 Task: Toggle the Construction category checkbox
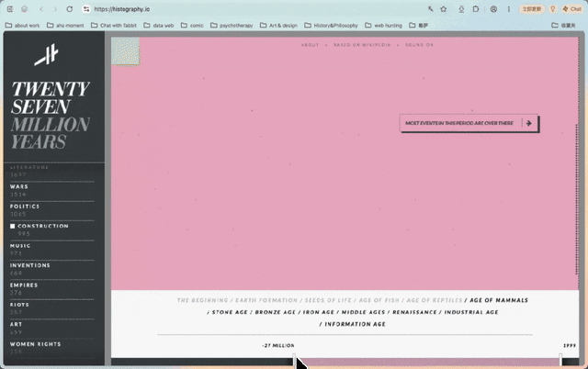[12, 226]
